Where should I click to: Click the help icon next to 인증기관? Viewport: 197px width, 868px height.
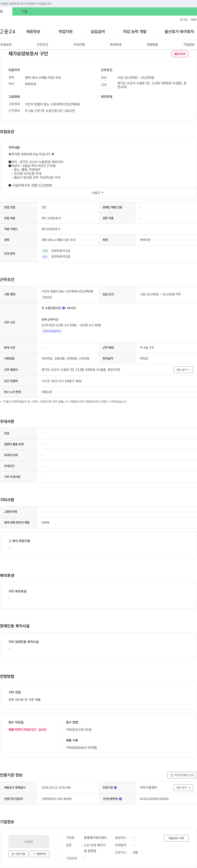pyautogui.click(x=115, y=787)
